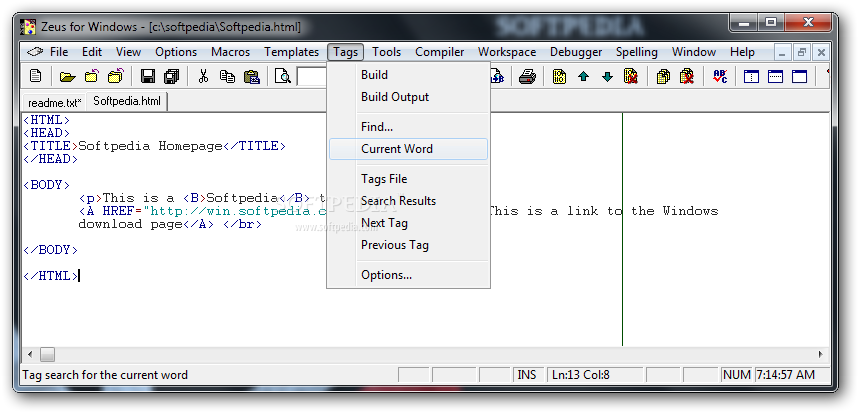Switch to the readme.txt tab
This screenshot has width=859, height=413.
(55, 102)
